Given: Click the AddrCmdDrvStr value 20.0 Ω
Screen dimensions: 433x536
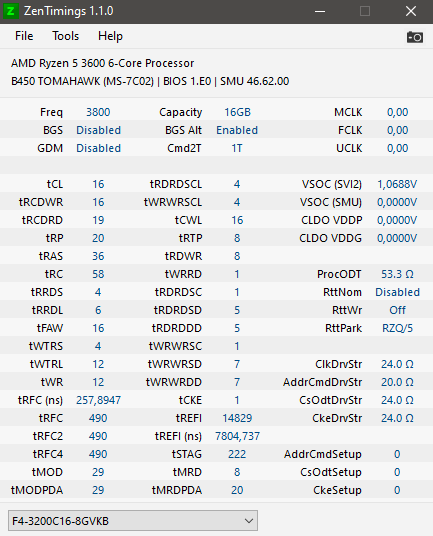Looking at the screenshot, I should [x=397, y=382].
